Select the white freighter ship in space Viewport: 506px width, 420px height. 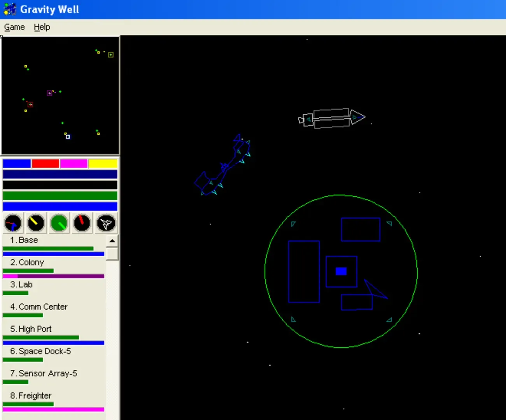click(331, 118)
